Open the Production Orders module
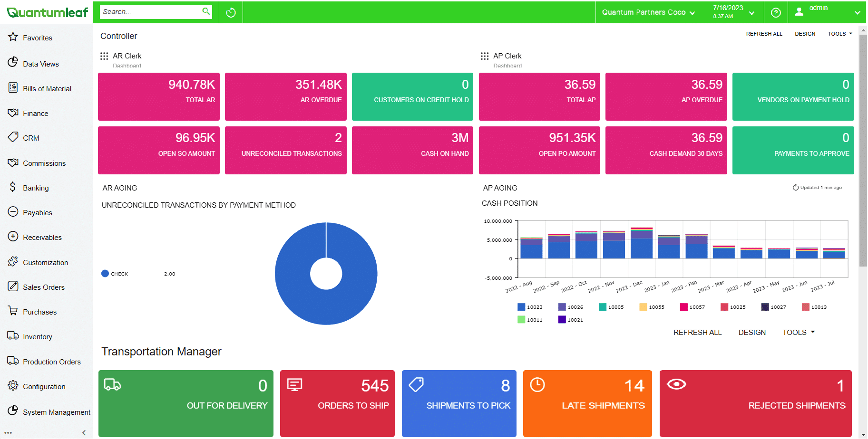This screenshot has width=868, height=439. tap(44, 362)
